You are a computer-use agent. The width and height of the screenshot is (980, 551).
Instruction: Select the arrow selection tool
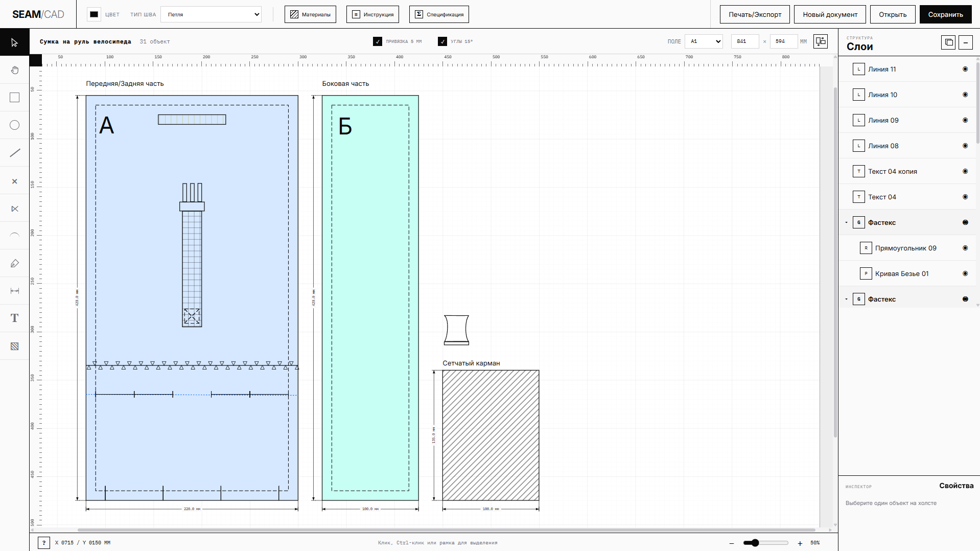(14, 42)
